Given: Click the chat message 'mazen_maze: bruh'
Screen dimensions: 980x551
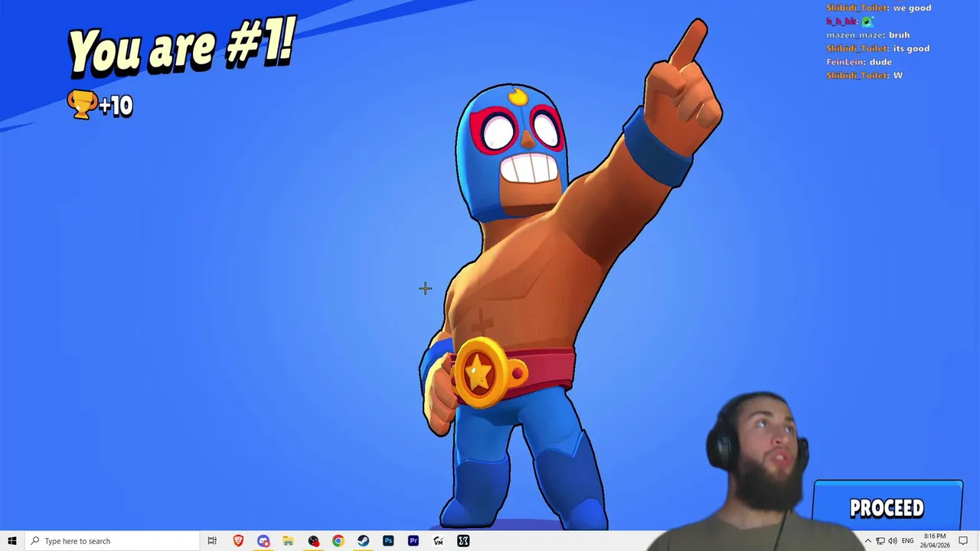Looking at the screenshot, I should 868,35.
